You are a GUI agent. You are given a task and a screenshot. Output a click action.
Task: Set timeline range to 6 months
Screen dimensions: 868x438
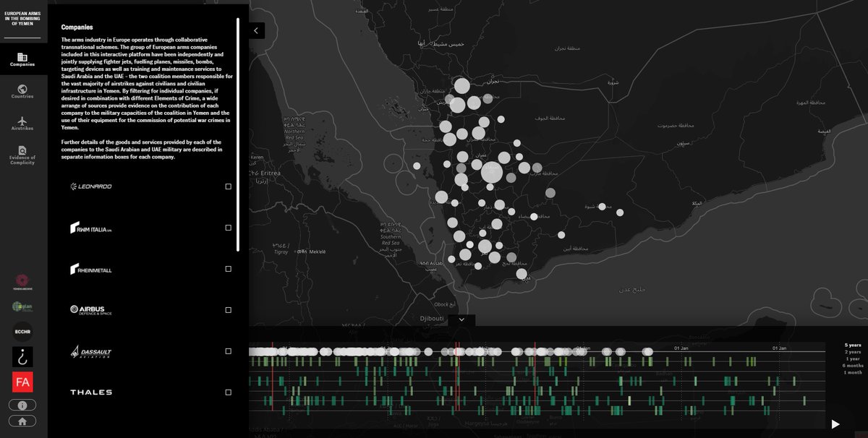(x=853, y=366)
